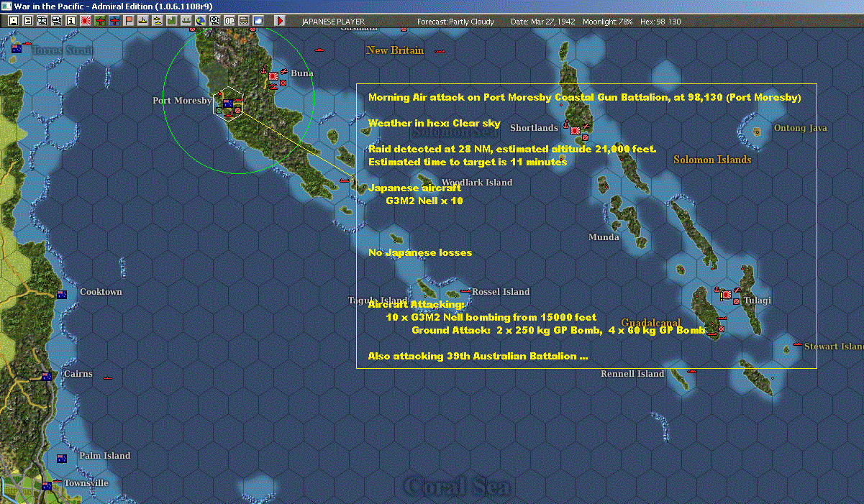Select the Australian flag at Cooktown
The width and height of the screenshot is (864, 504).
click(62, 294)
